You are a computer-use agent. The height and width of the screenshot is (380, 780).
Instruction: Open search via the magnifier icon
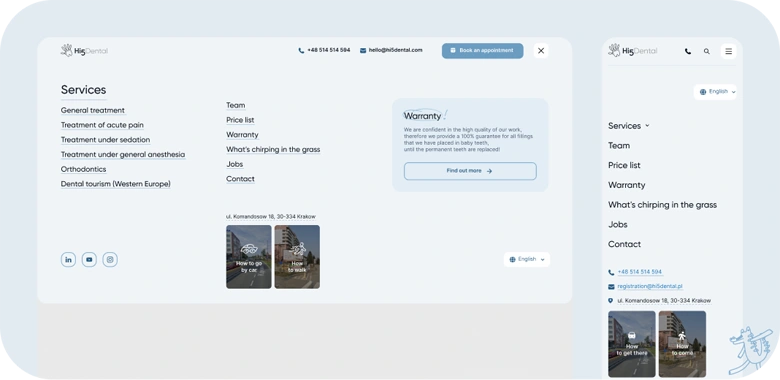[706, 51]
